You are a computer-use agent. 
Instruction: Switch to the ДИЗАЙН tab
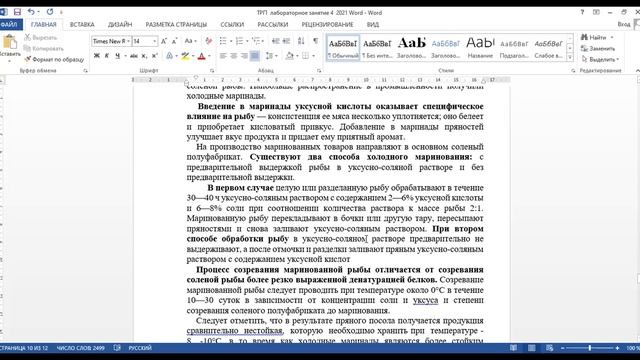click(120, 24)
